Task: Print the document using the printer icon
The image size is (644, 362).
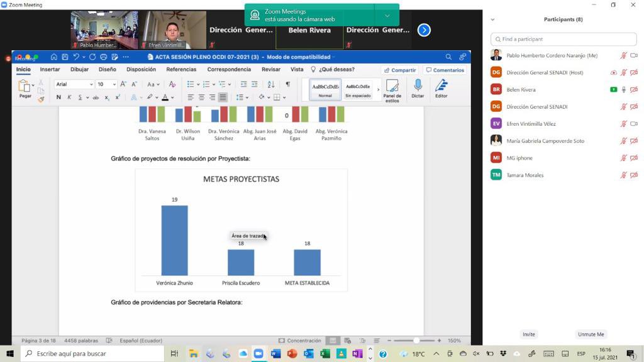Action: pos(104,57)
